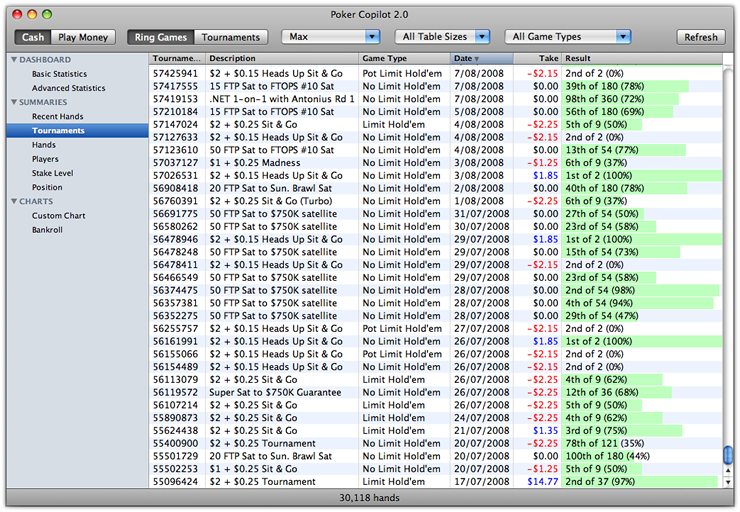Open All Game Types dropdown
The image size is (740, 512).
point(568,37)
